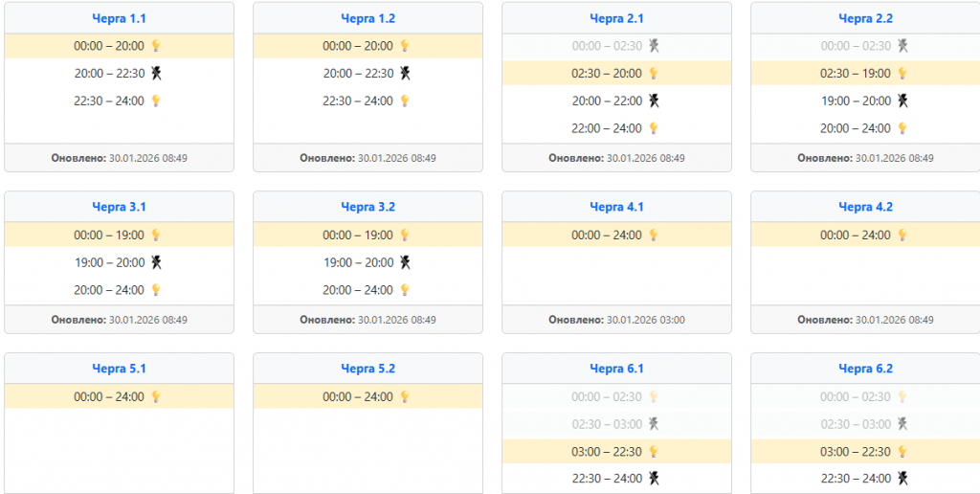Click outage icon in Черга 6.1 22:30–24:00 row
980x494 pixels.
(x=654, y=479)
